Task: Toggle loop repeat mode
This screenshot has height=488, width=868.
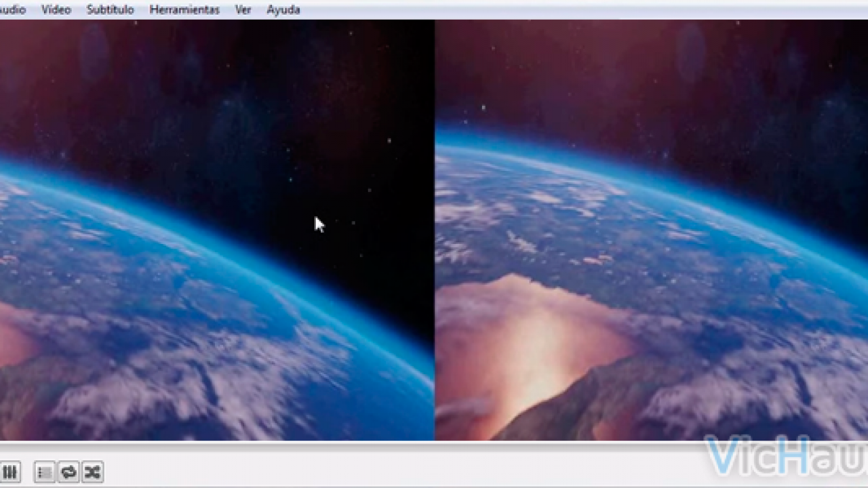Action: (68, 472)
